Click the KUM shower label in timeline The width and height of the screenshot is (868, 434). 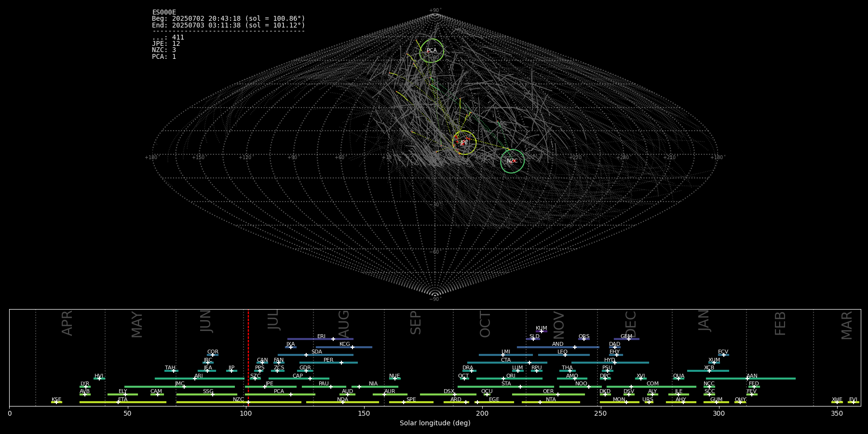click(542, 328)
